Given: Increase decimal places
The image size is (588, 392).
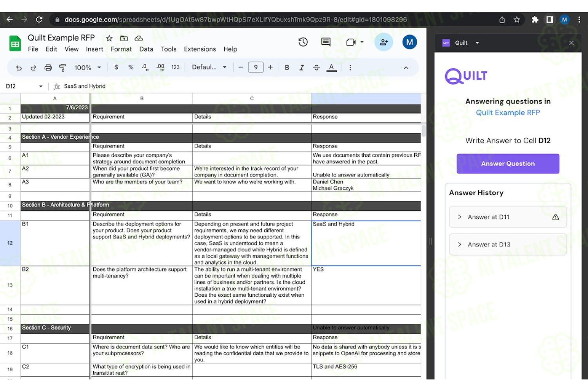Looking at the screenshot, I should tap(160, 67).
